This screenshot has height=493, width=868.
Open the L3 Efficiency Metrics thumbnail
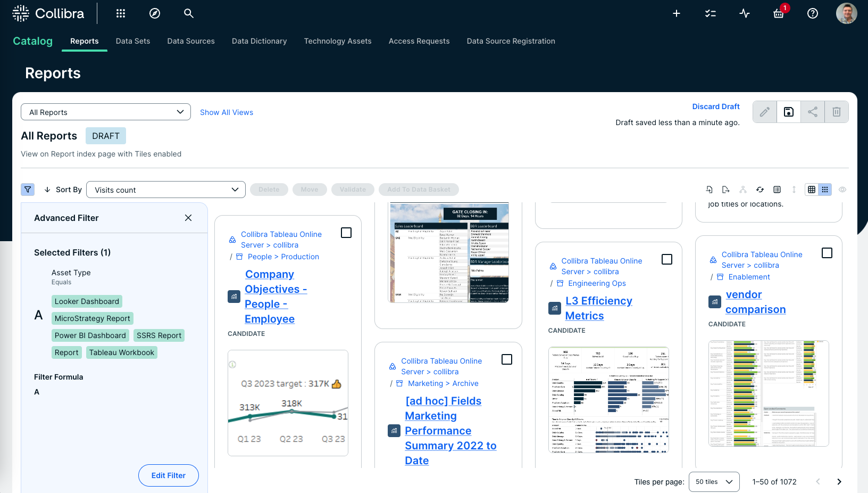coord(608,400)
